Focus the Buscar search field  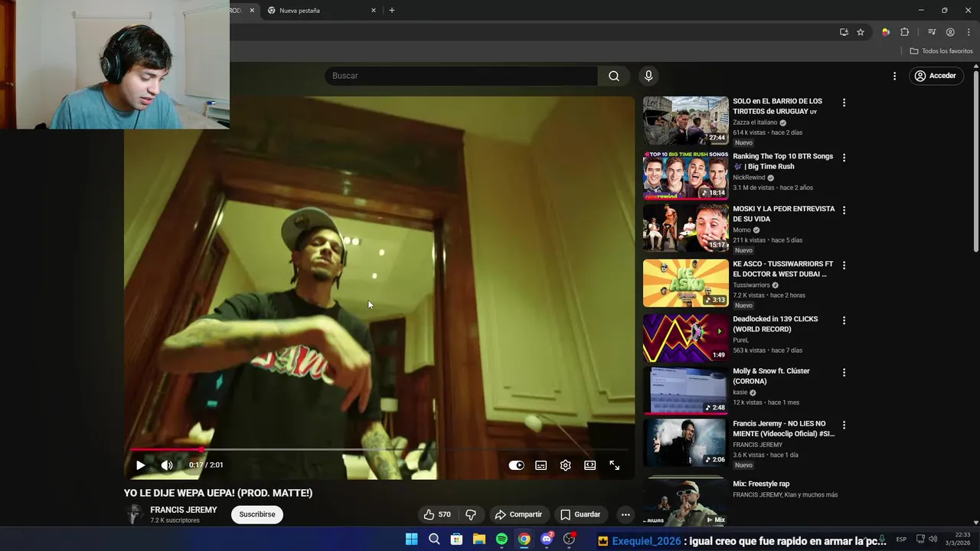[x=462, y=76]
